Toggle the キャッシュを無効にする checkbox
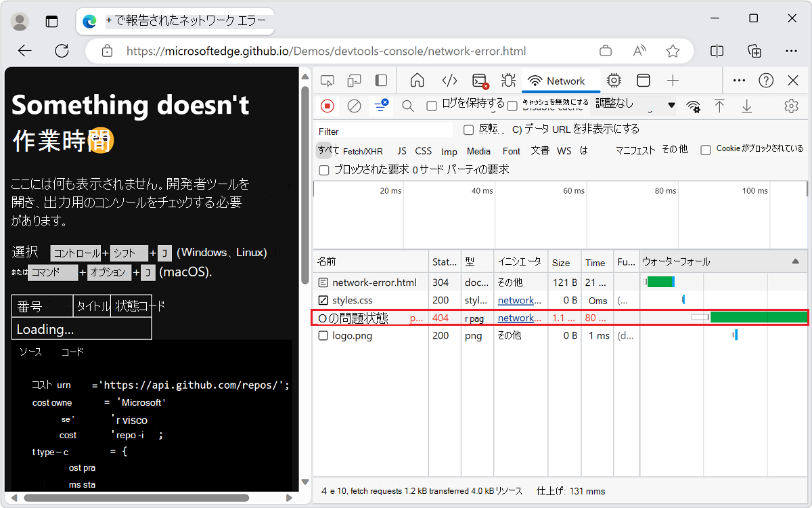812x508 pixels. [x=512, y=106]
